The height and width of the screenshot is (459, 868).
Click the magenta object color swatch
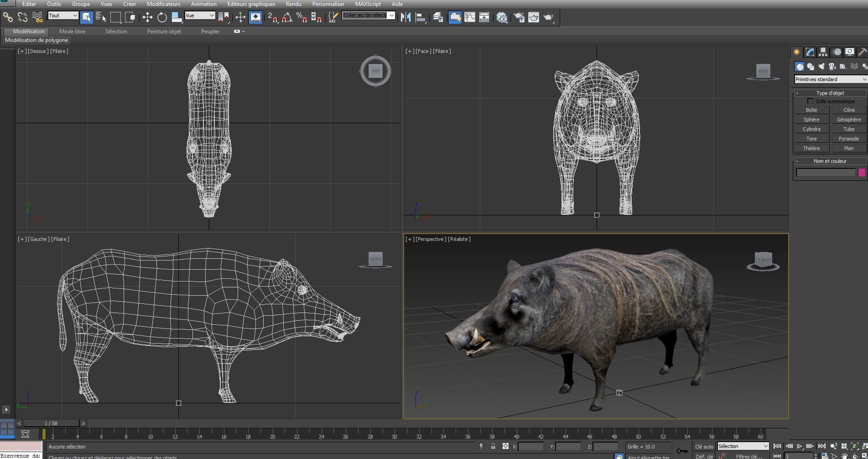tap(862, 172)
